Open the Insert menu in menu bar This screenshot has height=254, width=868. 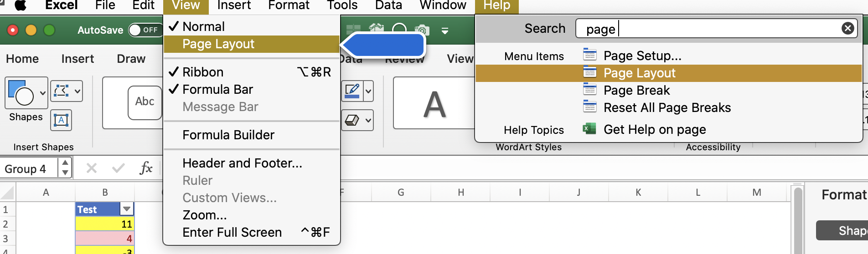pyautogui.click(x=234, y=5)
